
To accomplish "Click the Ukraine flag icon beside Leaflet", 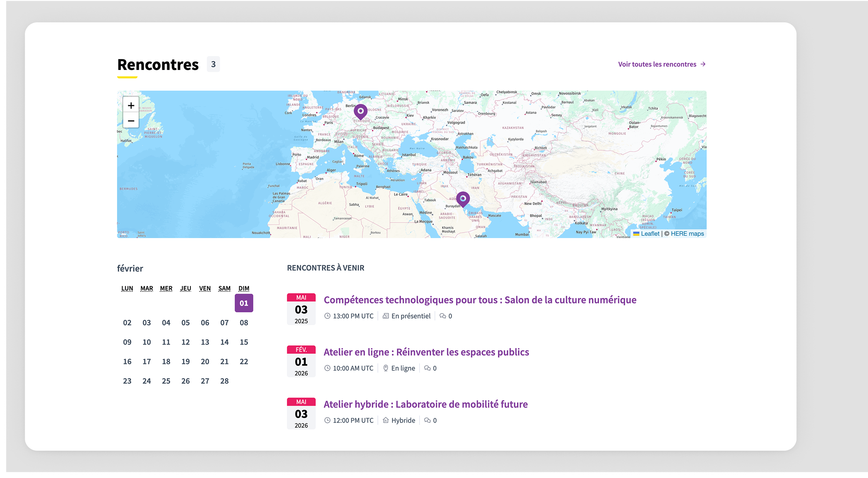I will pos(636,234).
